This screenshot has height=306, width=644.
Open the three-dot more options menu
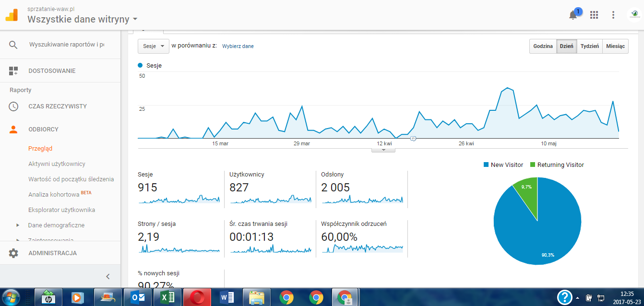(613, 15)
